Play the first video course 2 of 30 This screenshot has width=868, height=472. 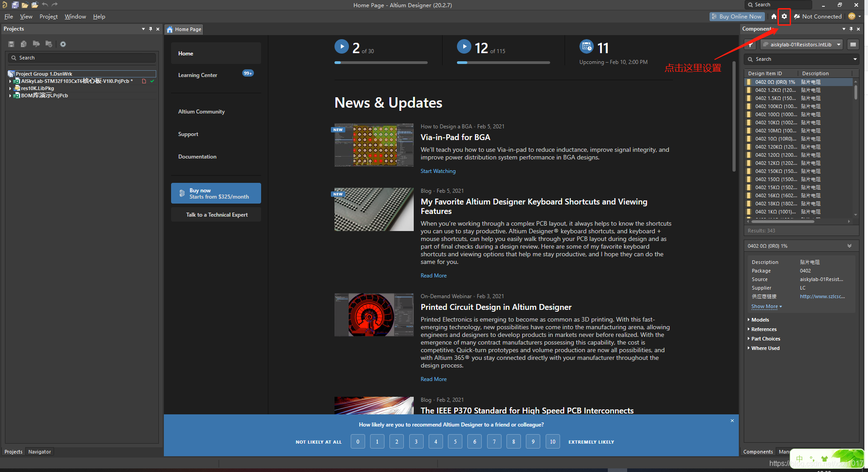click(x=342, y=46)
